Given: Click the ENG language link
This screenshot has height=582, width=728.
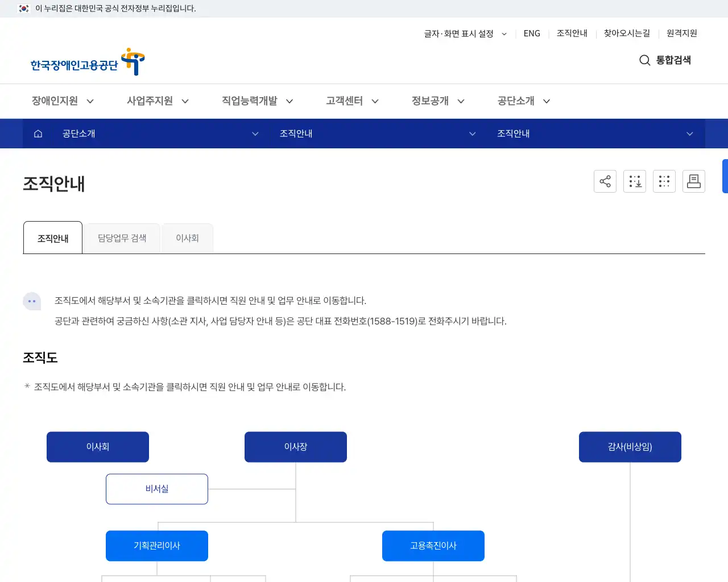Looking at the screenshot, I should (x=531, y=34).
